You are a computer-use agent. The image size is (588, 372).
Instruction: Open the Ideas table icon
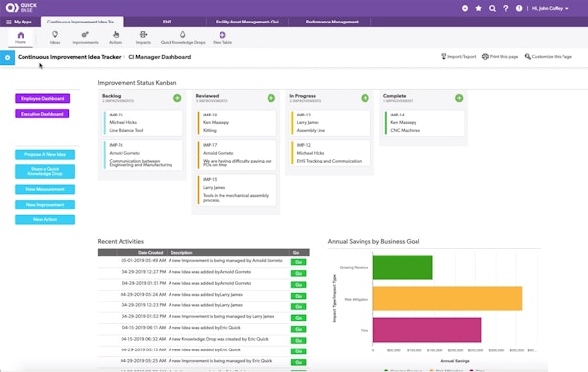click(55, 37)
